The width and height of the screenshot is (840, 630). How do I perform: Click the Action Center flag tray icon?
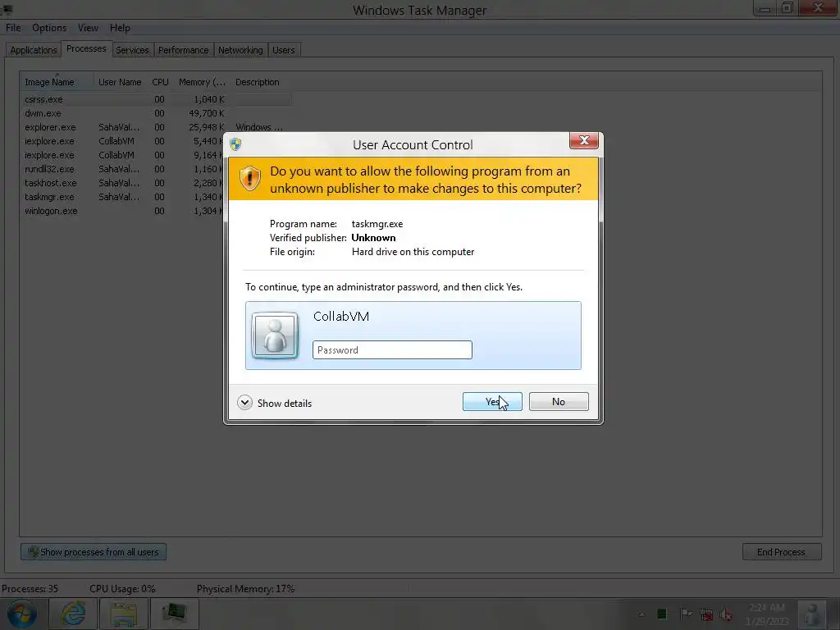(x=685, y=614)
